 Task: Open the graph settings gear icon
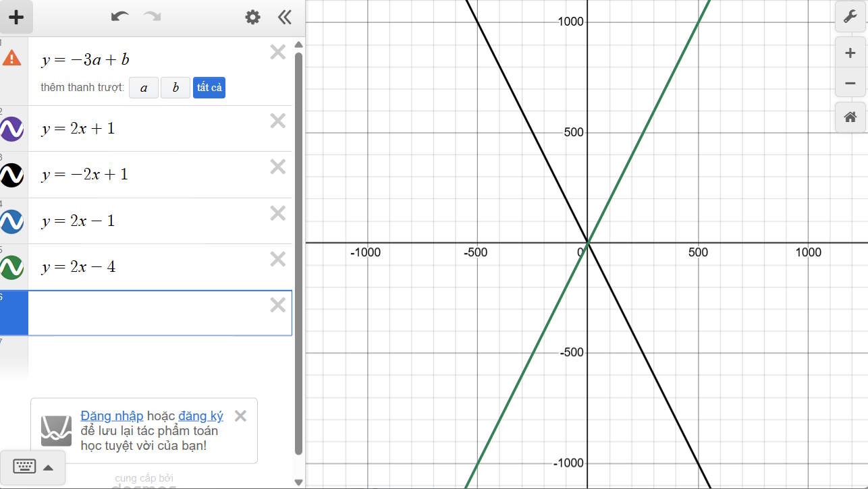[252, 18]
